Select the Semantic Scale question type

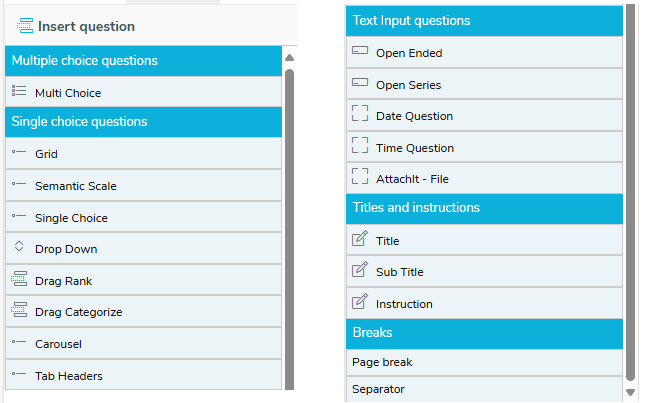(x=143, y=185)
